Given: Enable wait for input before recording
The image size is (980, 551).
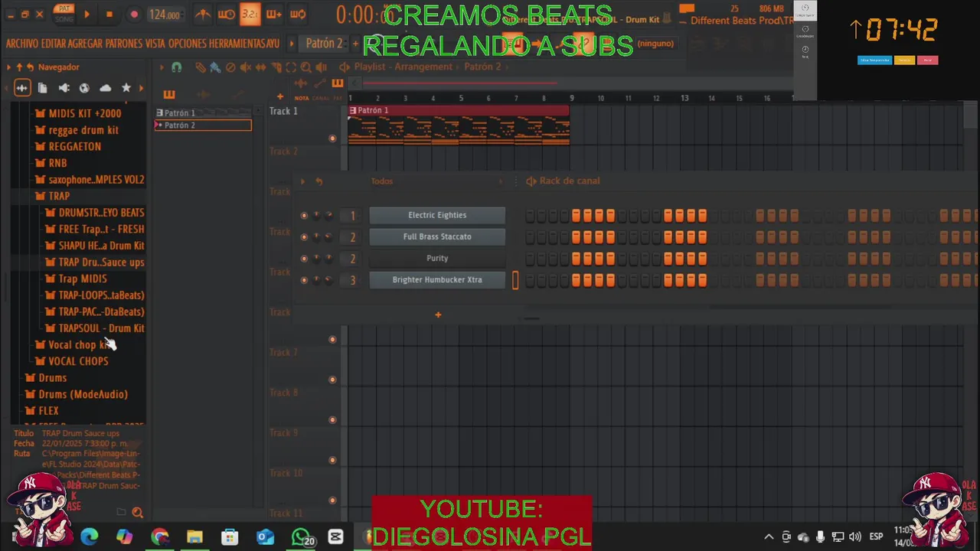Looking at the screenshot, I should coord(227,14).
